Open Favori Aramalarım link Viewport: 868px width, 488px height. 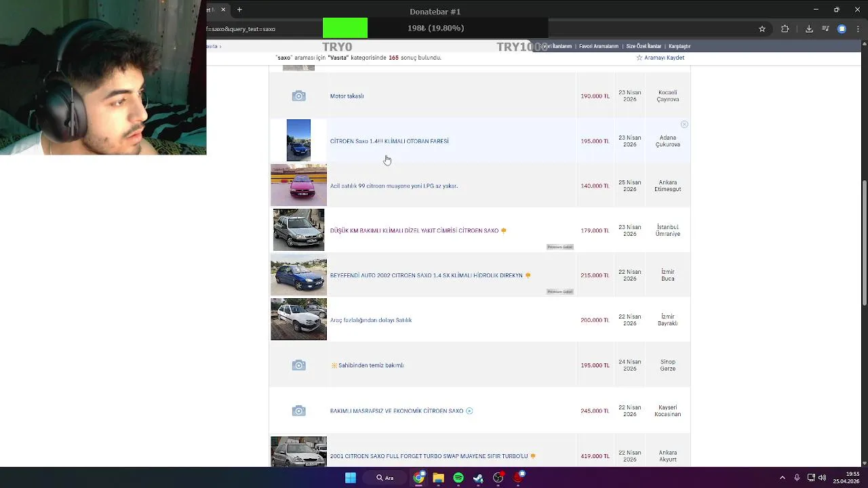(598, 46)
